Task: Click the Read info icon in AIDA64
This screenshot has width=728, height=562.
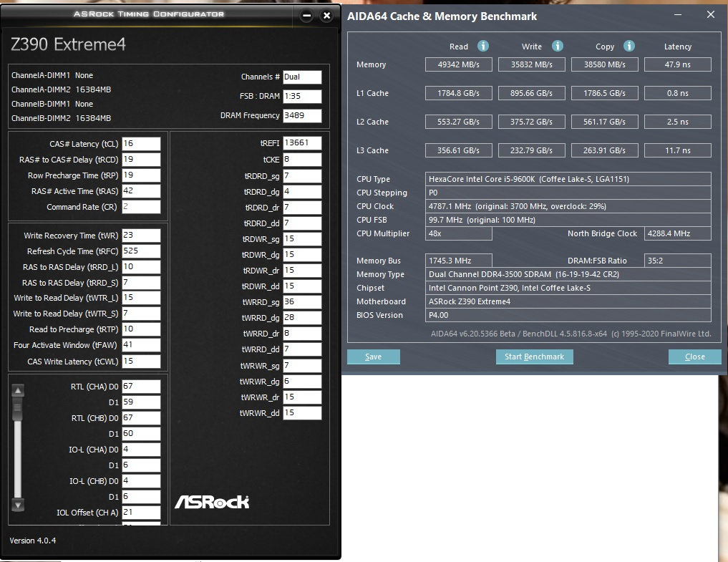Action: tap(483, 46)
